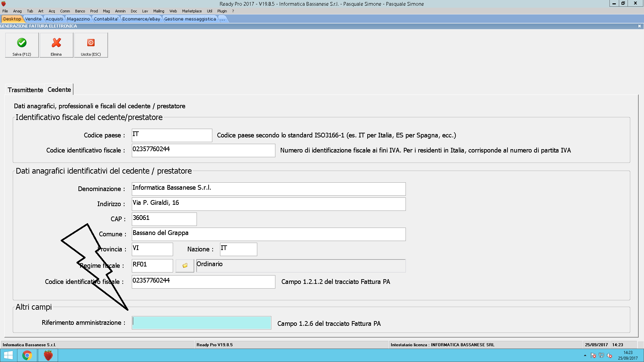This screenshot has width=644, height=362.
Task: Focus the Codice paese field
Action: [172, 135]
